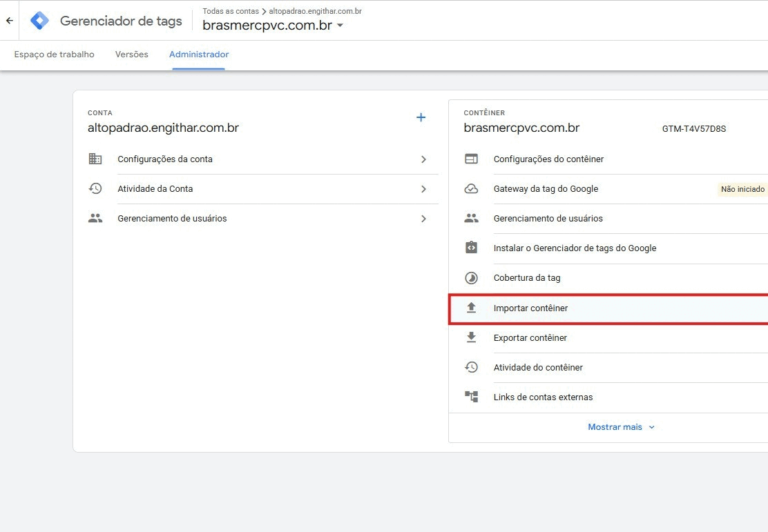The width and height of the screenshot is (768, 532).
Task: Switch to Espaço de trabalho tab
Action: tap(54, 55)
